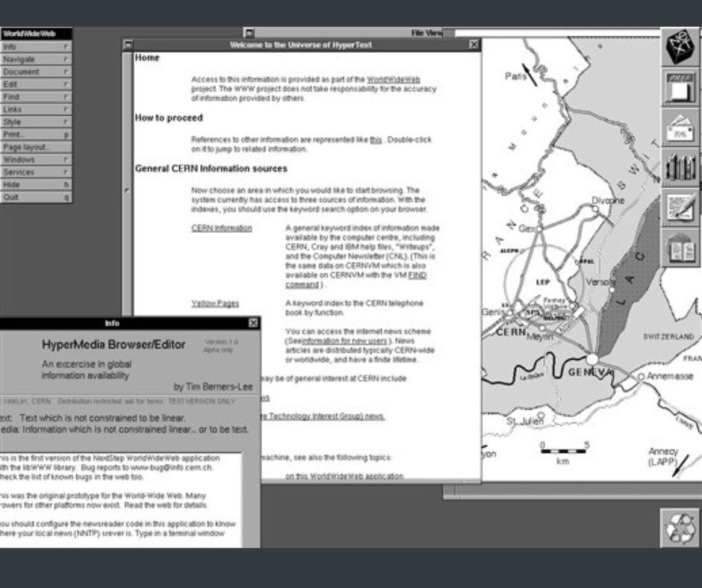Click the Recycler icon
The image size is (702, 588).
coord(680,528)
